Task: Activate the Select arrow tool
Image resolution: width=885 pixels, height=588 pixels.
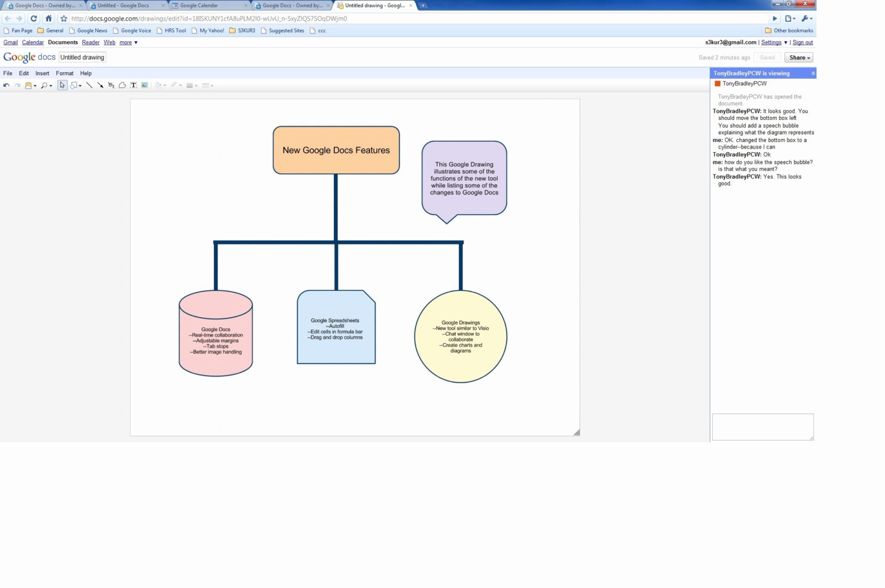Action: click(x=62, y=85)
